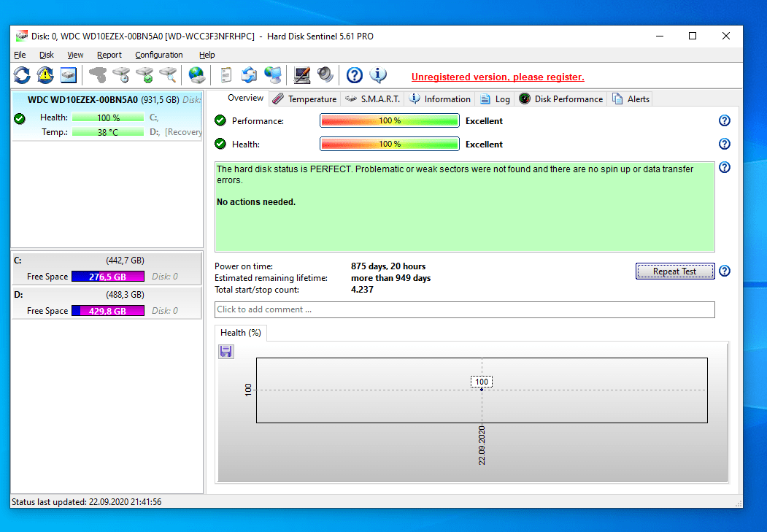Image resolution: width=767 pixels, height=532 pixels.
Task: Click the globe with disk toolbar icon
Action: click(196, 75)
